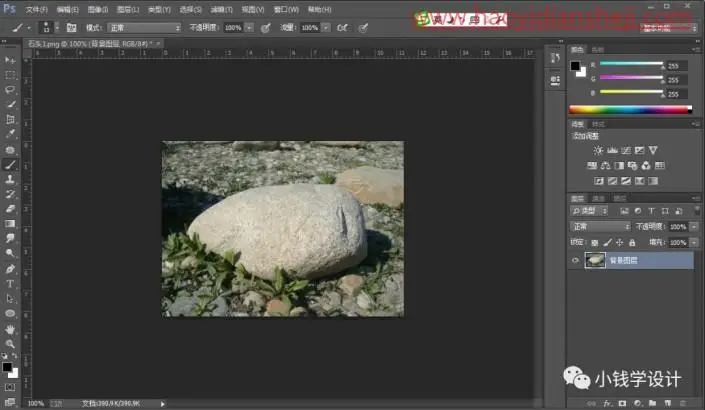Image resolution: width=705 pixels, height=410 pixels.
Task: Select the History Brush tool
Action: click(10, 194)
